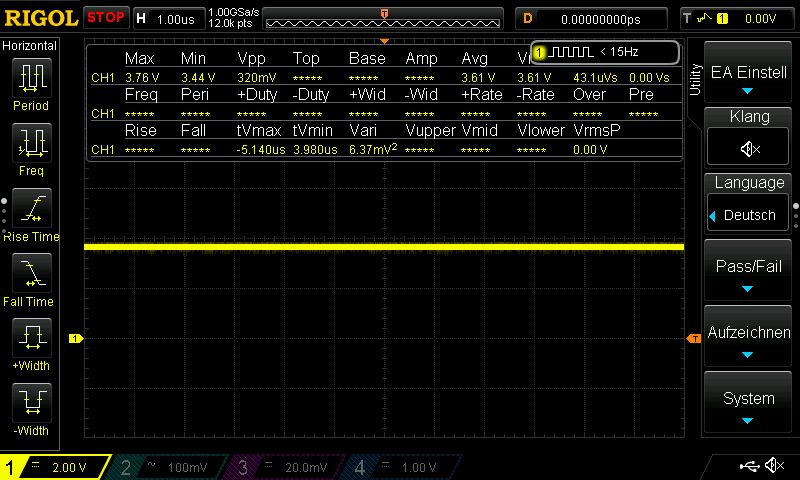Click the trigger level marker on right edge
800x480 pixels.
point(693,339)
